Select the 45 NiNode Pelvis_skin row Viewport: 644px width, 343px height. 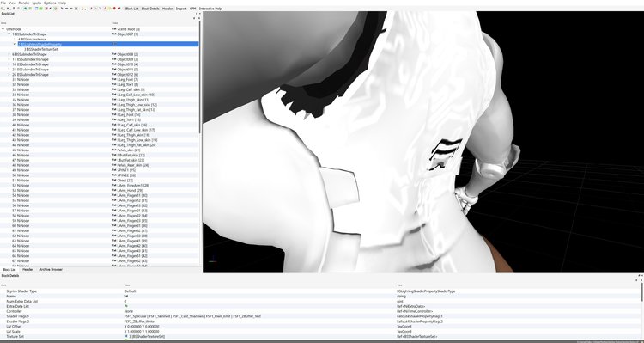[x=100, y=150]
